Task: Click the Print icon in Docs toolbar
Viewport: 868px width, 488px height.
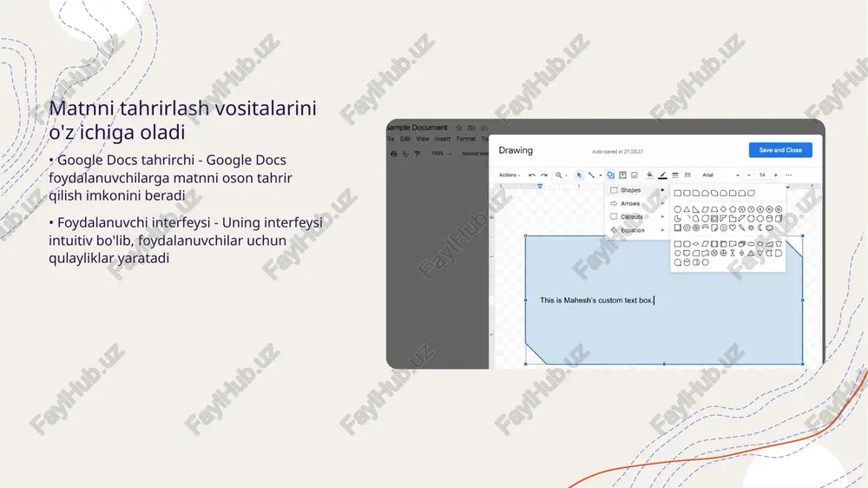Action: [x=393, y=154]
